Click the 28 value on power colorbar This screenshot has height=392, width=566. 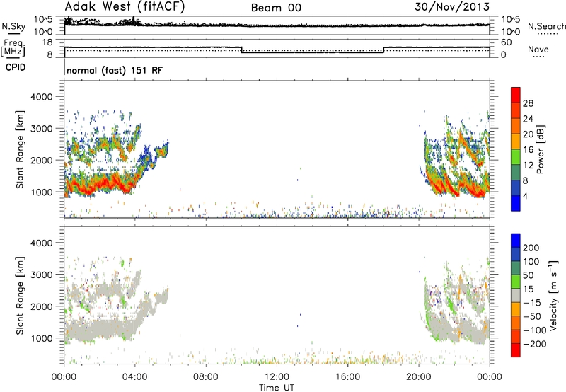tap(528, 103)
